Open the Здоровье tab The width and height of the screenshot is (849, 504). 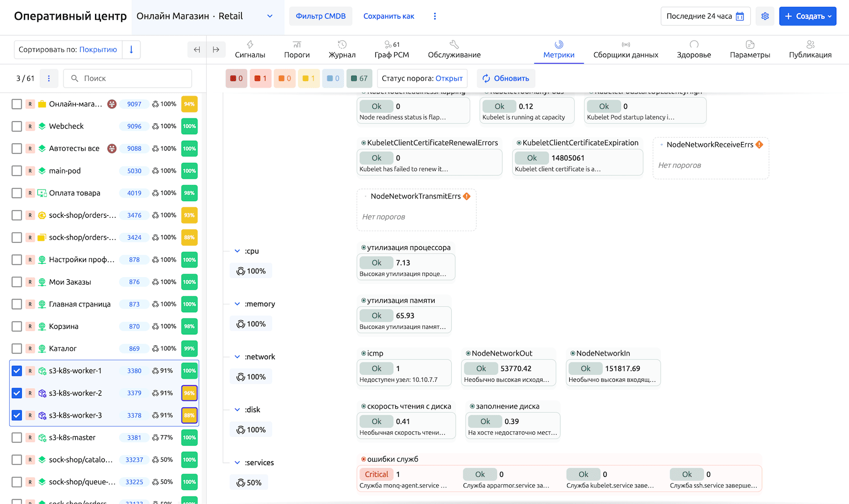(x=694, y=49)
